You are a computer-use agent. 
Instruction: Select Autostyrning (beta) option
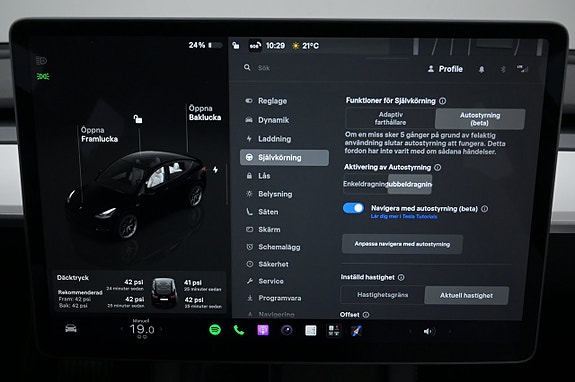(480, 119)
